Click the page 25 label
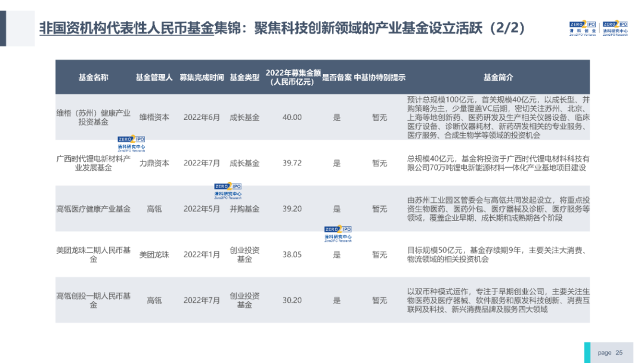This screenshot has width=644, height=363. [610, 353]
